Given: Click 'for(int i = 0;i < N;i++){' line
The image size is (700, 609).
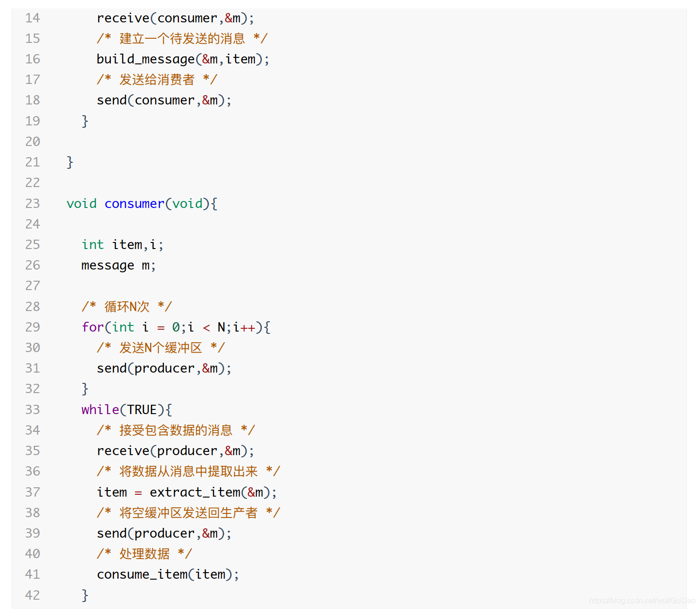Looking at the screenshot, I should pyautogui.click(x=176, y=327).
